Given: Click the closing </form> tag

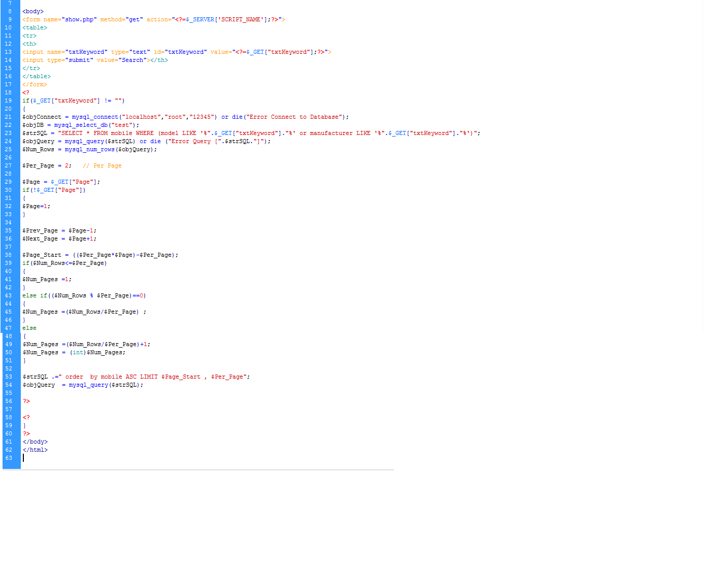Looking at the screenshot, I should [x=35, y=84].
